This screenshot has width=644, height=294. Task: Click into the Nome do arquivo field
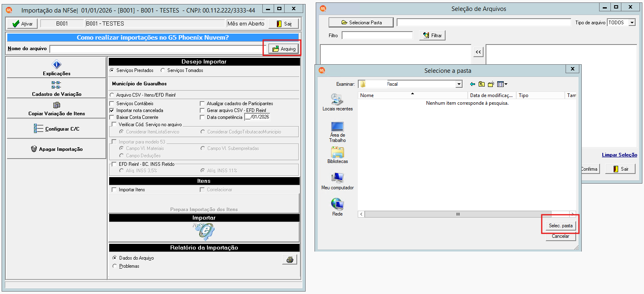coord(157,49)
